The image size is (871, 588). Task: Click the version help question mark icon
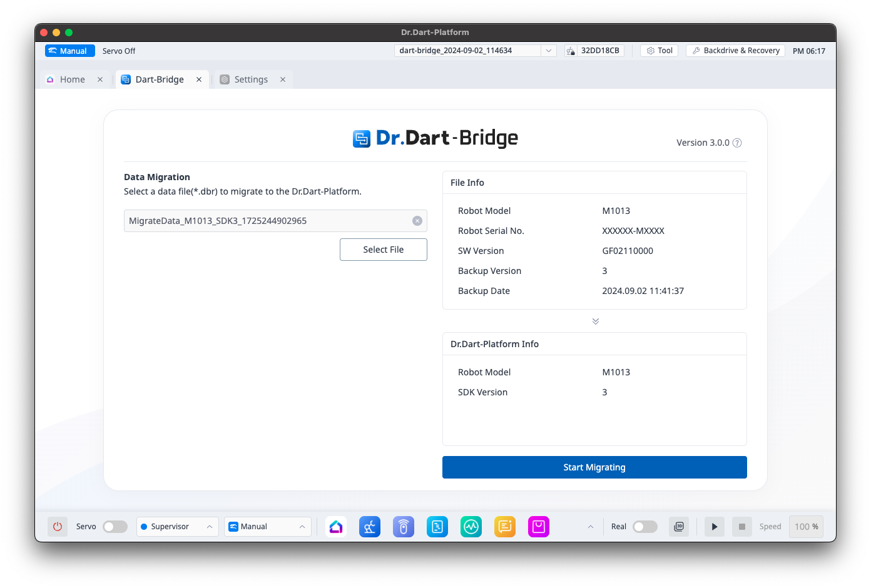pos(737,143)
